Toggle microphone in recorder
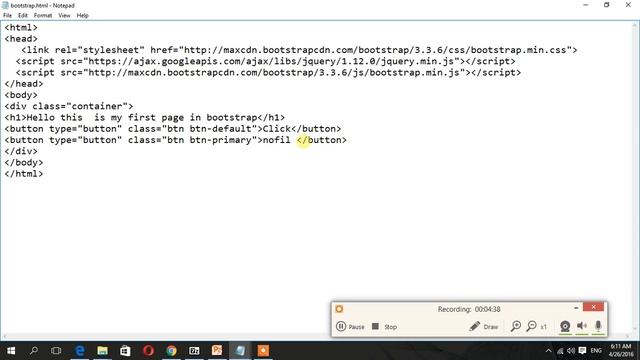640x360 pixels. [598, 326]
